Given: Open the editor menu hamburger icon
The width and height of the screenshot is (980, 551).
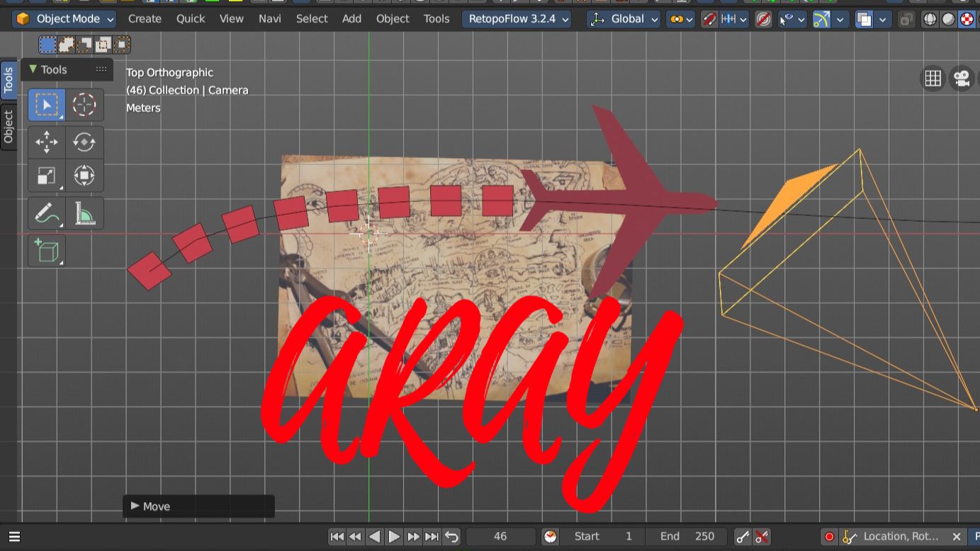Looking at the screenshot, I should 14,537.
